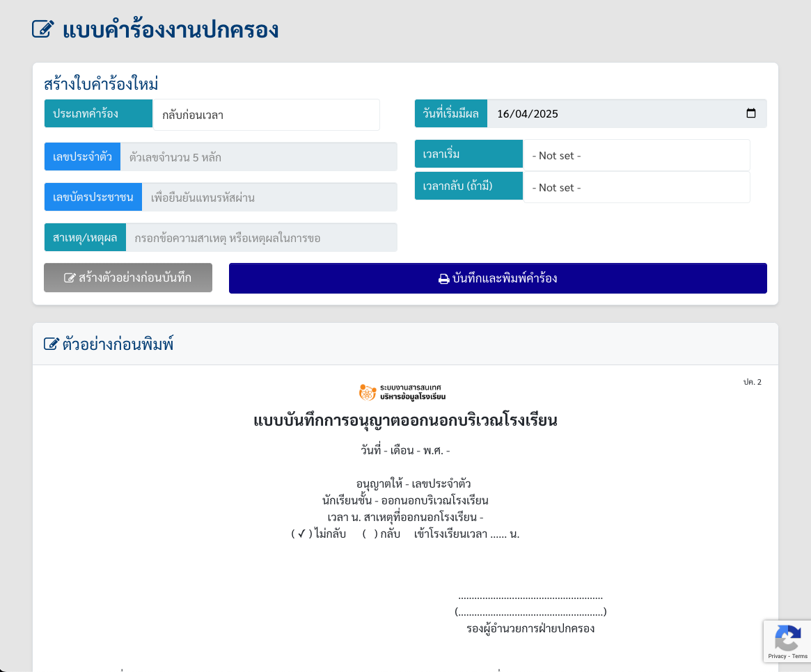
Task: Open the reCAPTCHA Privacy link
Action: pos(777,656)
